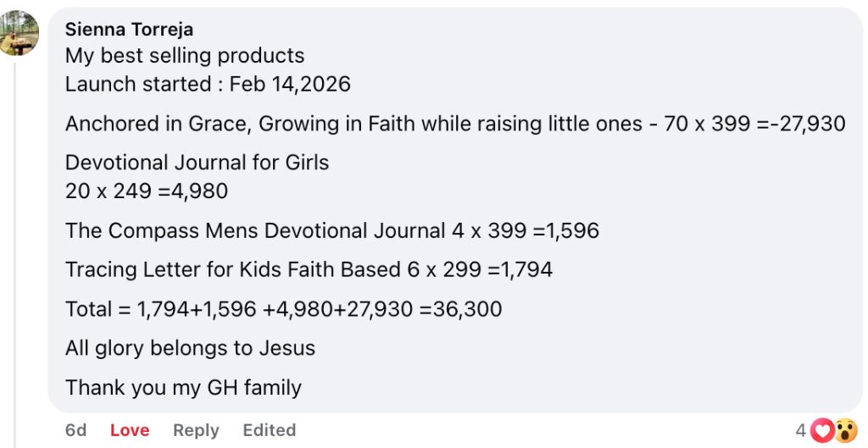Viewport: 868px width, 448px height.
Task: Click the '20 x 249 =4,980' line
Action: click(147, 191)
